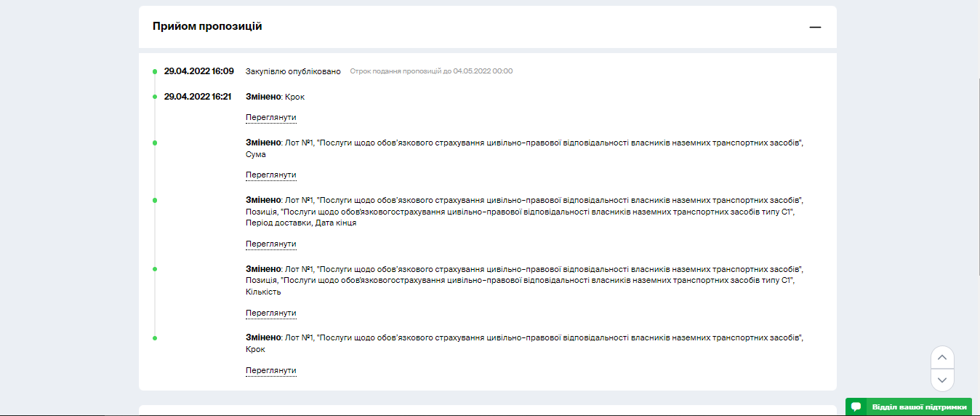Click the scroll-down arrow button
This screenshot has width=980, height=416.
click(942, 380)
